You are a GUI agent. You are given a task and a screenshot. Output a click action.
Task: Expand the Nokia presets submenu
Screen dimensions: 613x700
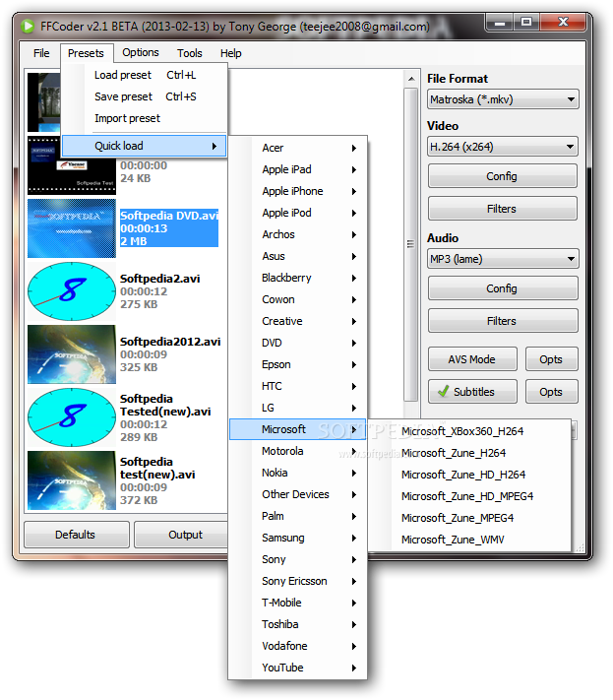click(x=297, y=473)
